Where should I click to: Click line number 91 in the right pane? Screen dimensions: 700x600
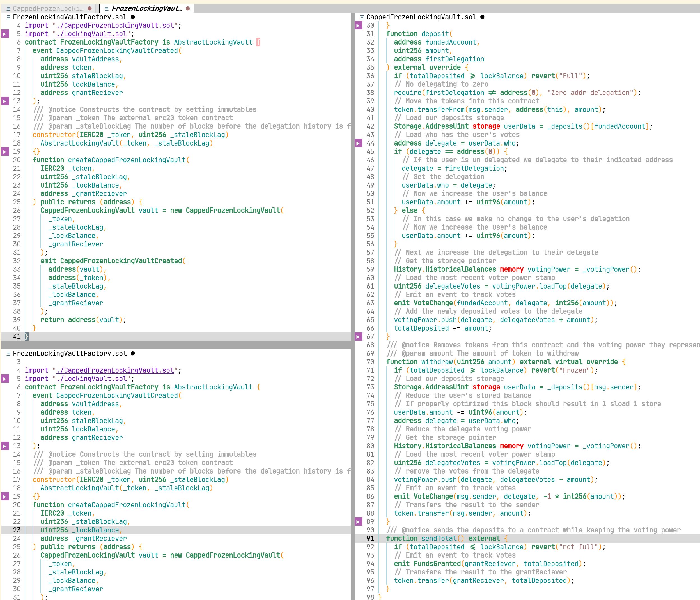tap(370, 539)
